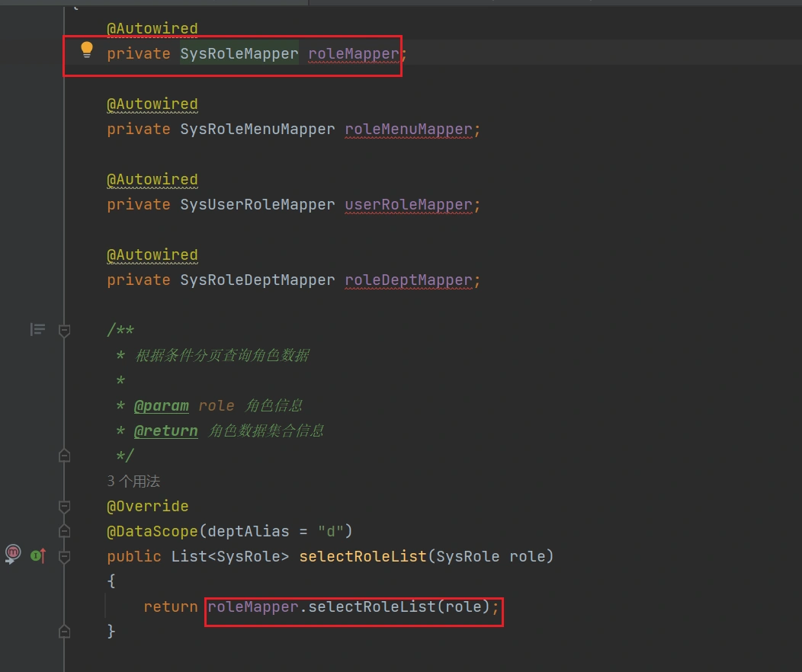Click the roleMenuMapper field name
The width and height of the screenshot is (802, 672).
click(x=408, y=129)
